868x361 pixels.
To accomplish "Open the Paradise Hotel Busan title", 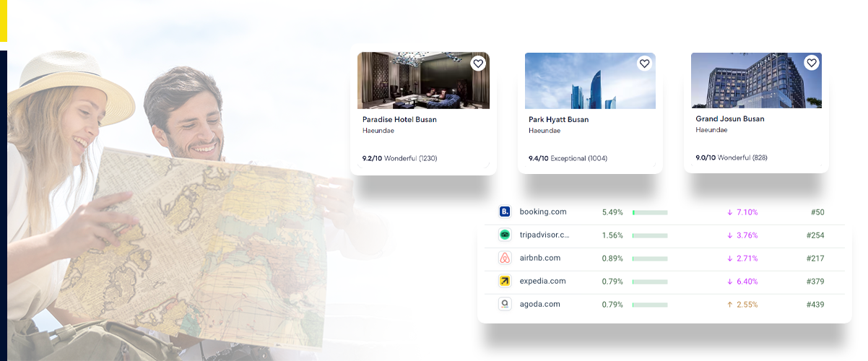I will [x=399, y=120].
